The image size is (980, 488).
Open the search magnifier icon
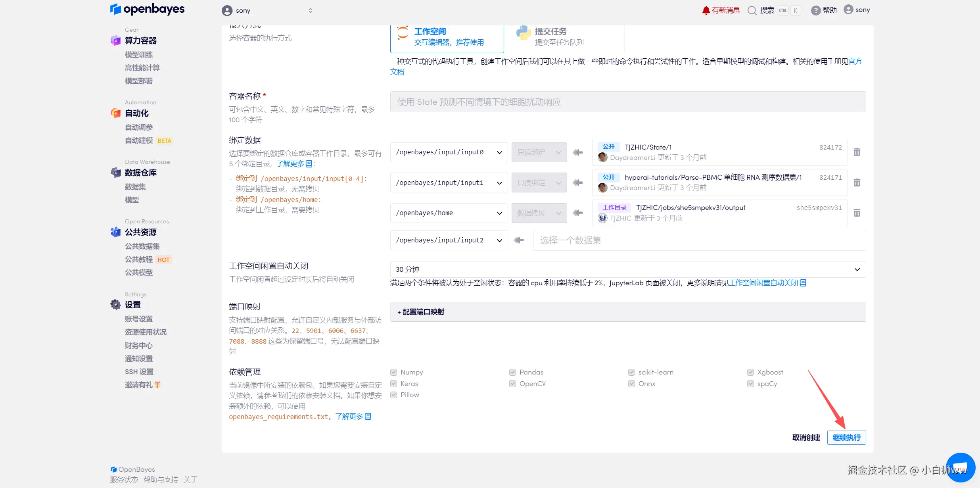[x=752, y=10]
